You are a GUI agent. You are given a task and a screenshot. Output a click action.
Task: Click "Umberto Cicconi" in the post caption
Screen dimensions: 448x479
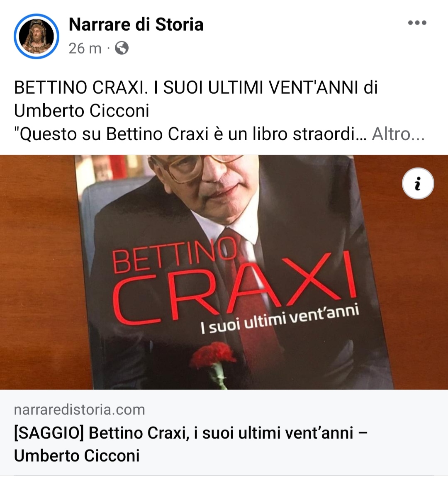pyautogui.click(x=82, y=111)
